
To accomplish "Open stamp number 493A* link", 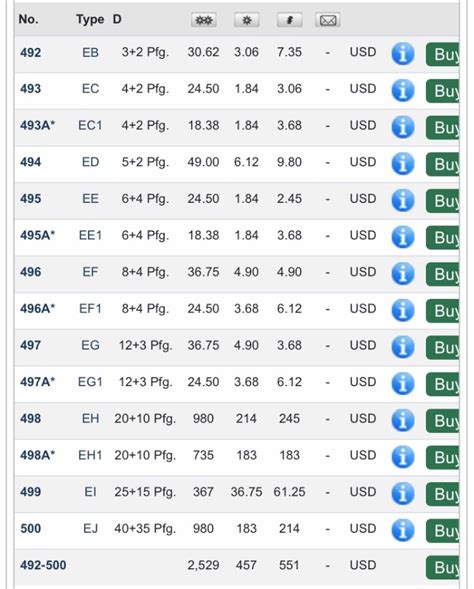I will click(x=38, y=125).
